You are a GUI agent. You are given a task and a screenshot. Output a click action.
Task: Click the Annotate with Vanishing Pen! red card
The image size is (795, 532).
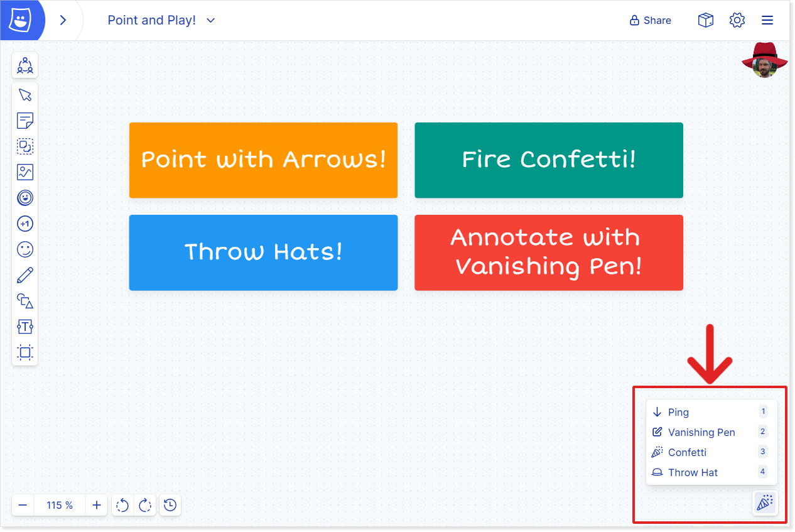(x=549, y=252)
